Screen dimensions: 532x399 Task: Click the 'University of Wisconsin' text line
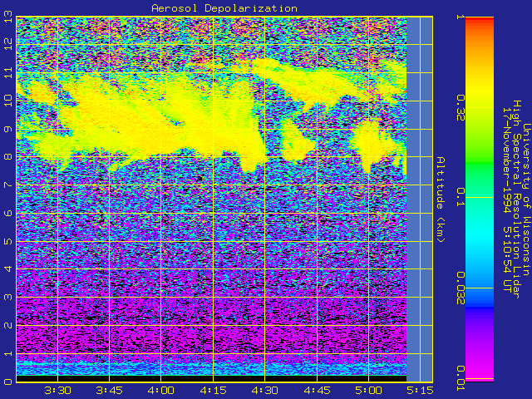pyautogui.click(x=526, y=199)
